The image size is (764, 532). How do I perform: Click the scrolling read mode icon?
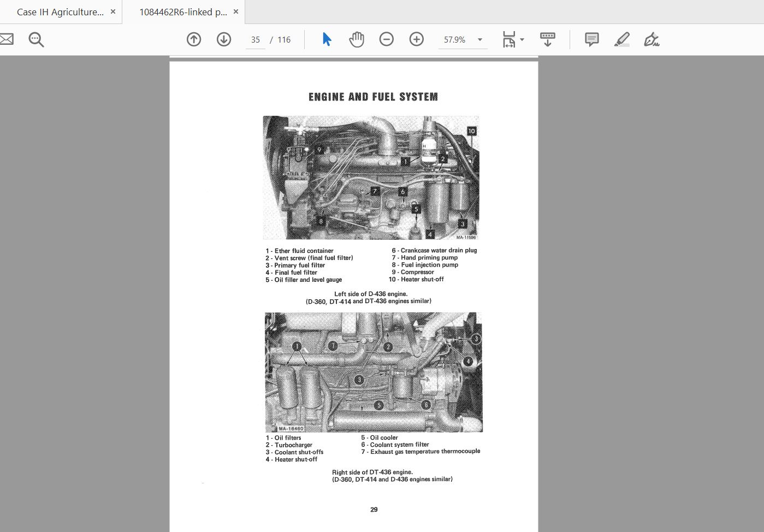tap(547, 39)
